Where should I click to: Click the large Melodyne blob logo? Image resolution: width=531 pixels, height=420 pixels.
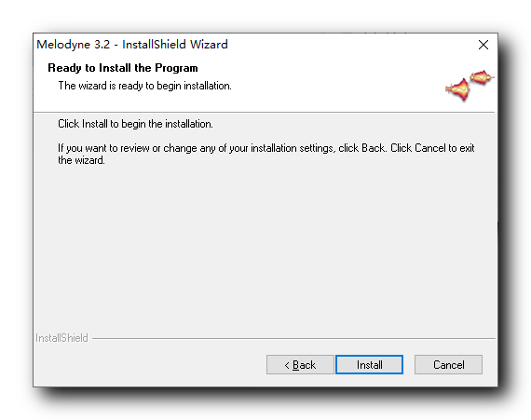point(458,89)
